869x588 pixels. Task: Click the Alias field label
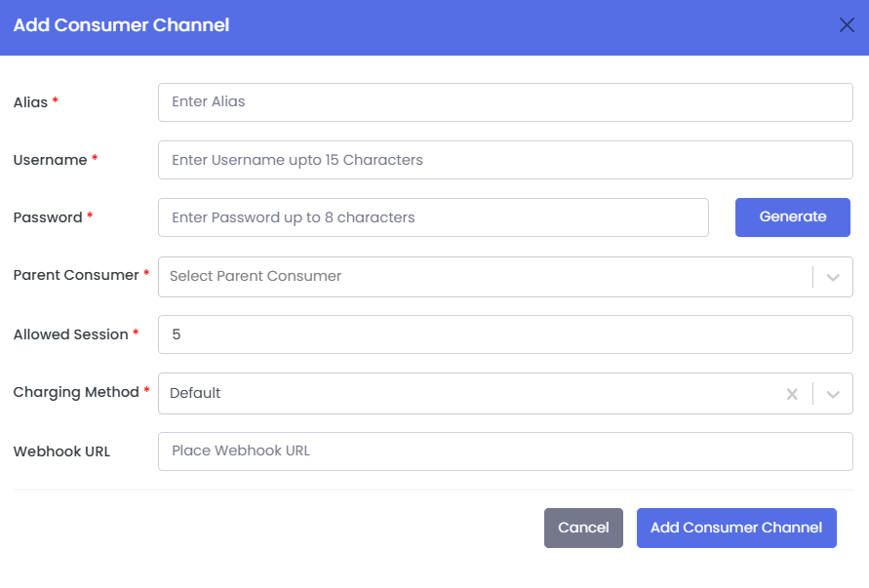pyautogui.click(x=30, y=102)
